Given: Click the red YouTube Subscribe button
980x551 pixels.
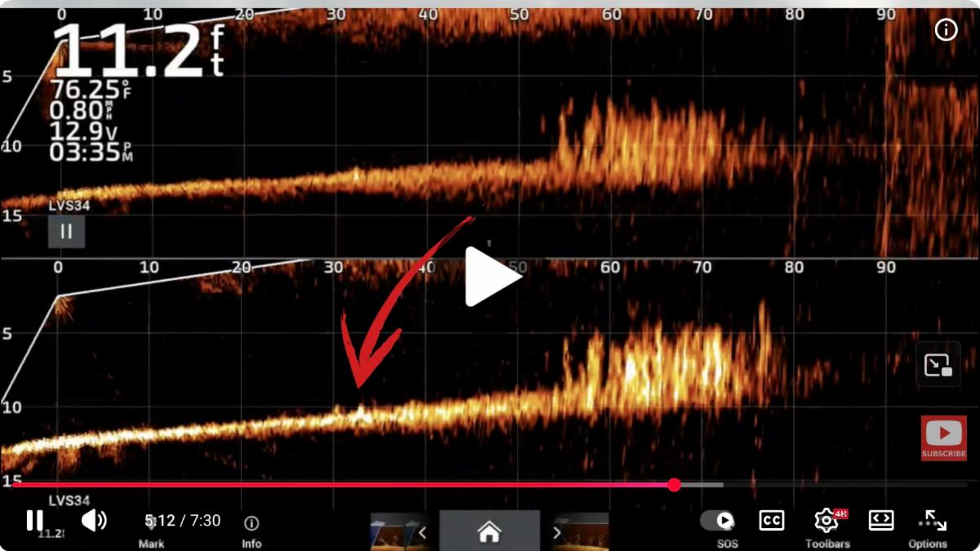Looking at the screenshot, I should tap(944, 438).
